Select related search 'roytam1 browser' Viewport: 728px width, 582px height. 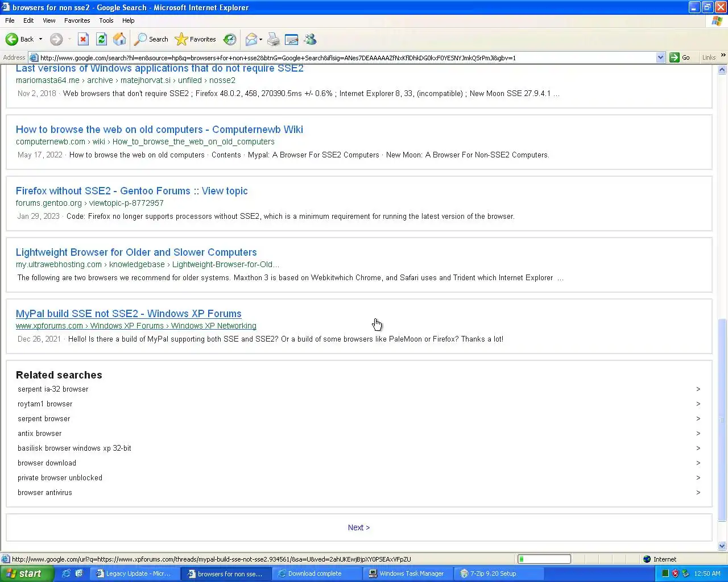pyautogui.click(x=45, y=404)
